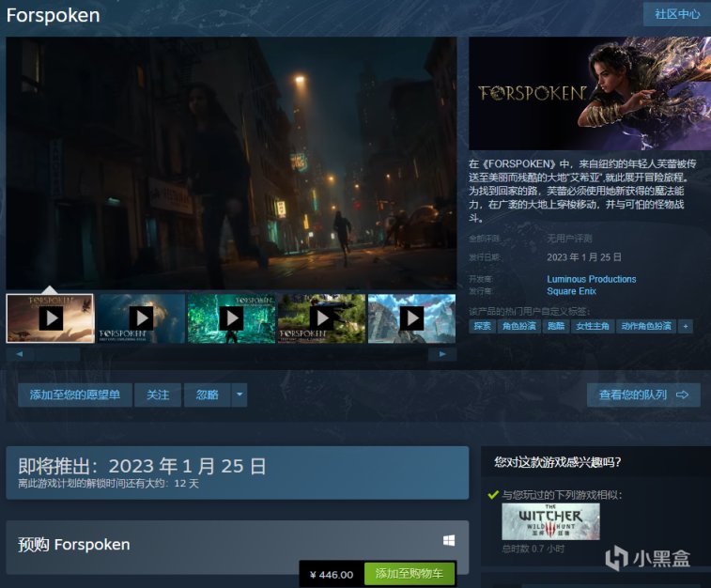Open The Witcher Wild Hunt game thumbnail
The height and width of the screenshot is (588, 711).
click(550, 521)
